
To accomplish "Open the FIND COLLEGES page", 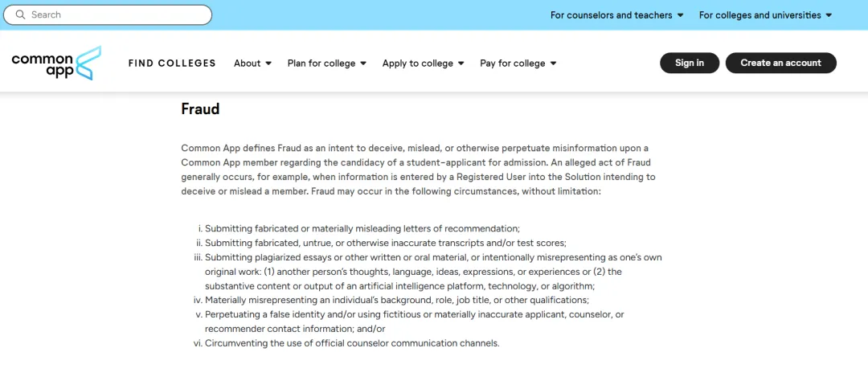I will pyautogui.click(x=172, y=63).
